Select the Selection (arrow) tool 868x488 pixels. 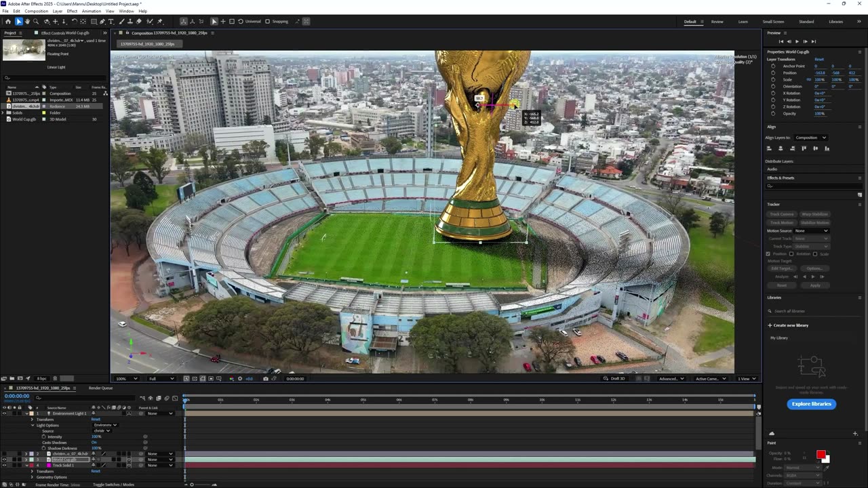tap(18, 22)
